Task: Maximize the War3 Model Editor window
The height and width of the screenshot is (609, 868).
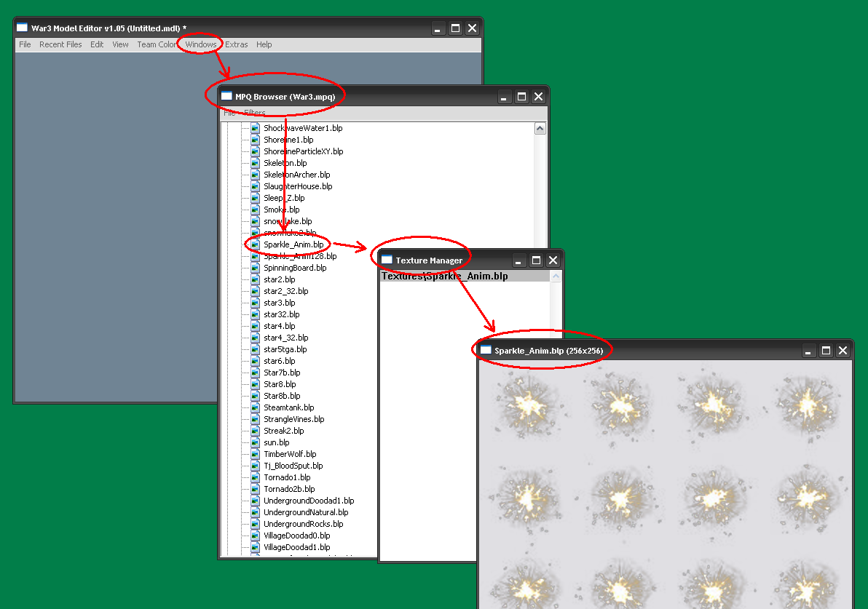Action: [455, 28]
